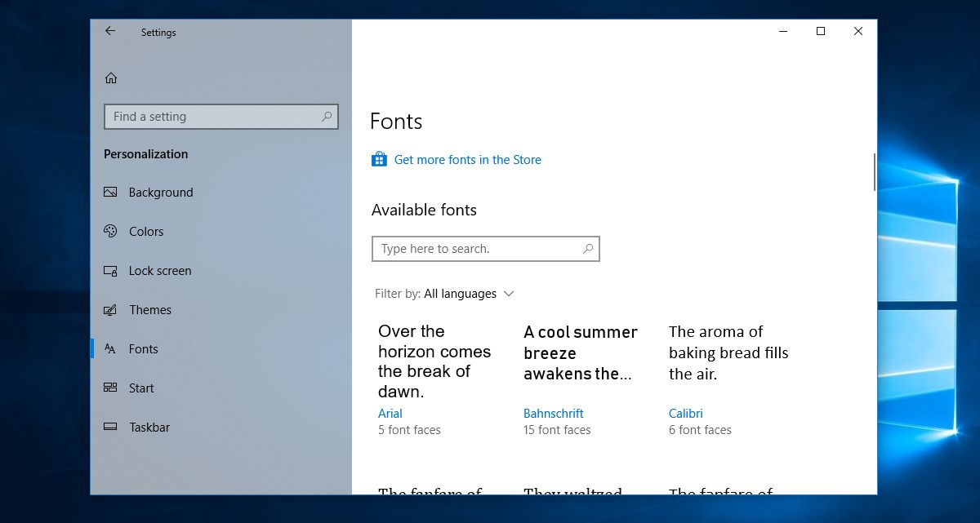Focus the Find a setting field
Viewport: 980px width, 523px height.
click(x=221, y=117)
